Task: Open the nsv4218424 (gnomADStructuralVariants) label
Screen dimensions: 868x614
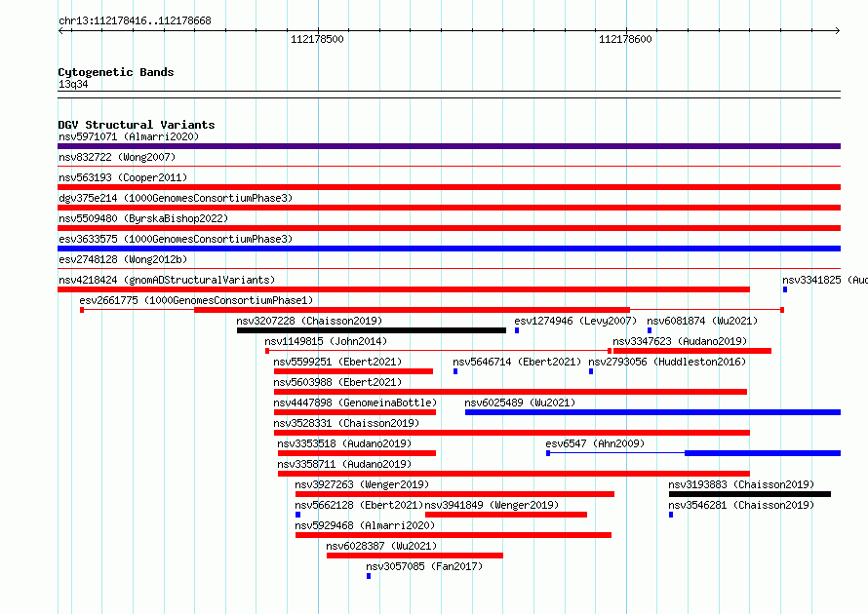Action: (x=167, y=280)
